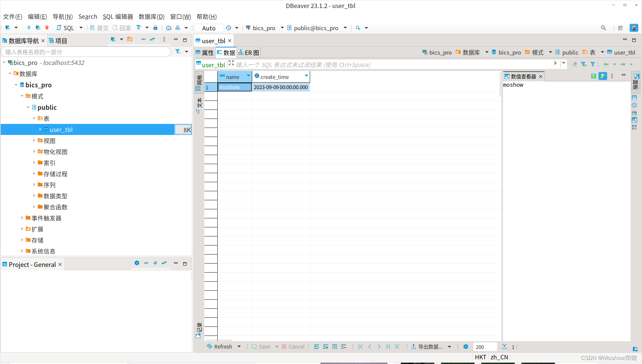Click the transaction log clock icon
Image resolution: width=642 pixels, height=364 pixels.
point(228,28)
